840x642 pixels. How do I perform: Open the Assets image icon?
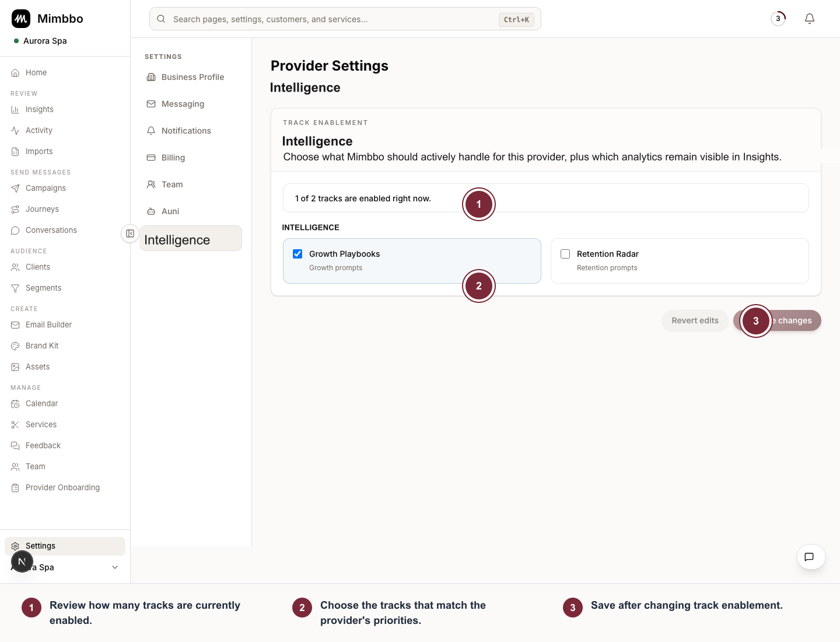point(15,367)
